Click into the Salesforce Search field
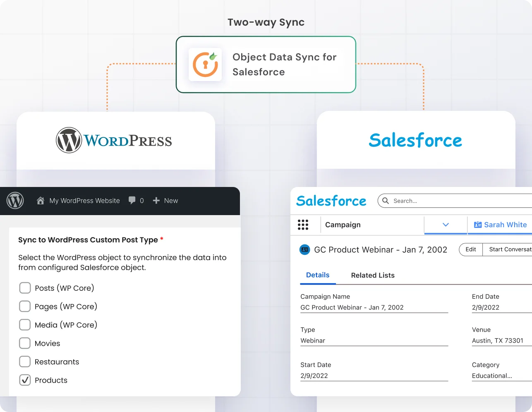 [x=455, y=201]
